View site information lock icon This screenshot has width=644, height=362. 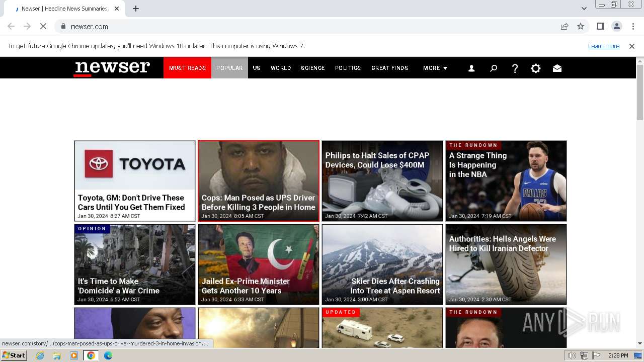pos(63,26)
